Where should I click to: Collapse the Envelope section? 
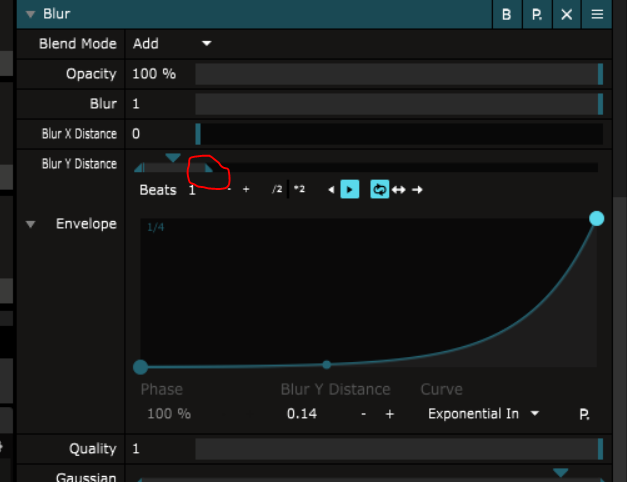(x=31, y=224)
